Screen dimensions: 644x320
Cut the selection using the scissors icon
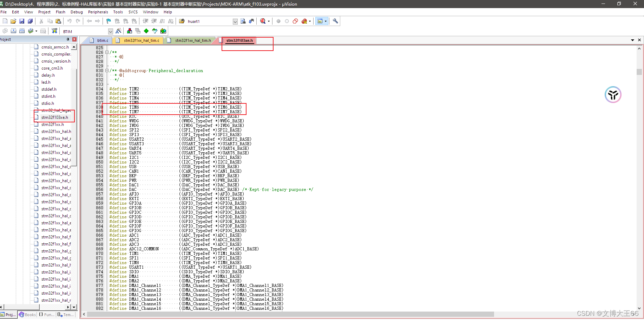(x=41, y=21)
